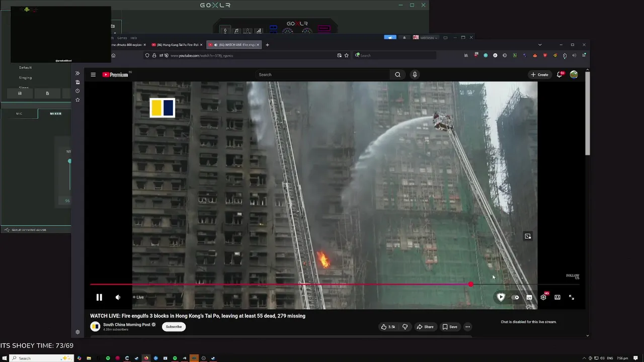
Task: Open Firefox from the taskbar
Action: coord(146,358)
